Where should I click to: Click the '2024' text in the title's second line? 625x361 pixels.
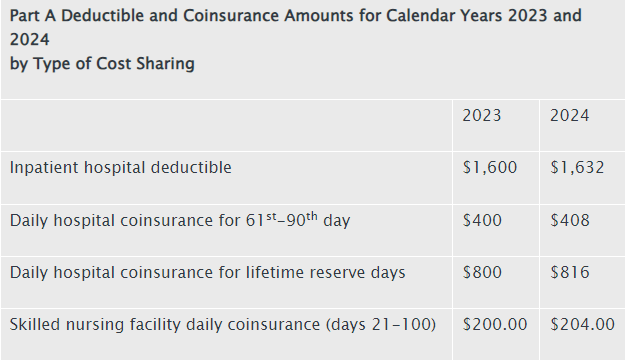tap(29, 40)
